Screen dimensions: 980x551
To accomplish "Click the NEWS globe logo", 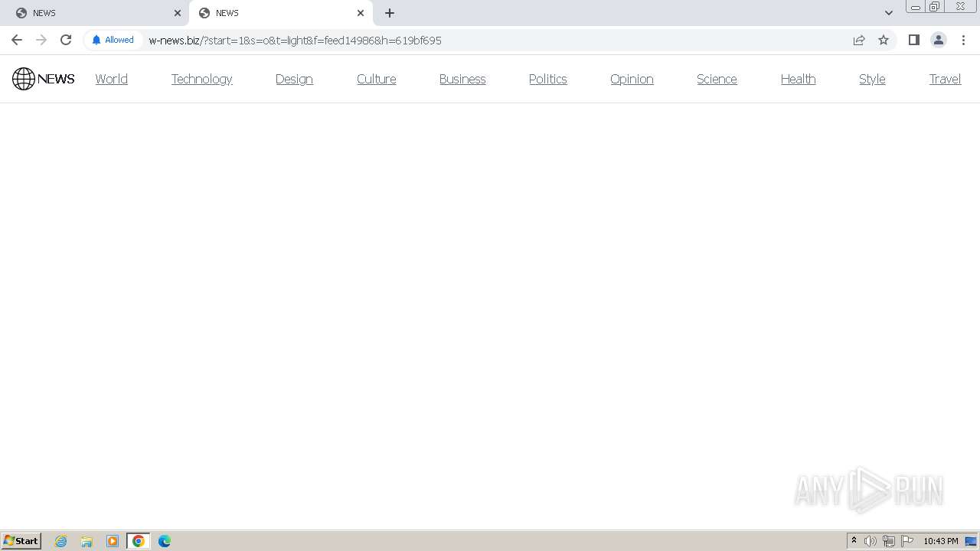I will pos(43,79).
